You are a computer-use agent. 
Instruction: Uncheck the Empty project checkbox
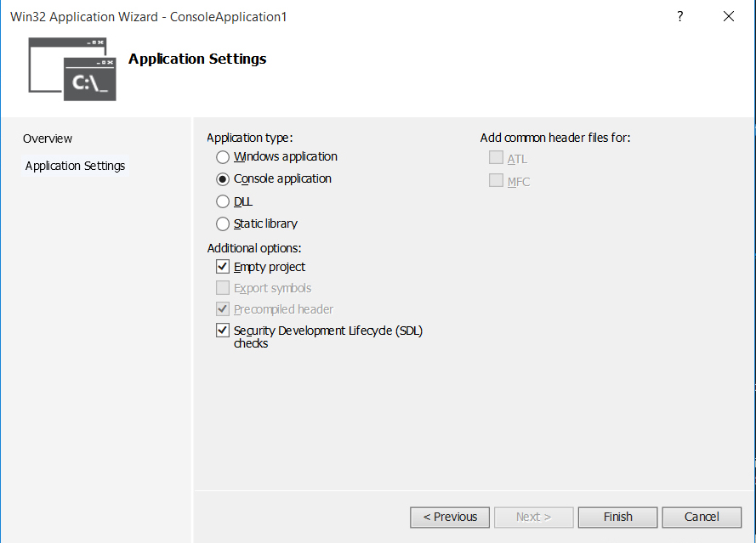[222, 267]
